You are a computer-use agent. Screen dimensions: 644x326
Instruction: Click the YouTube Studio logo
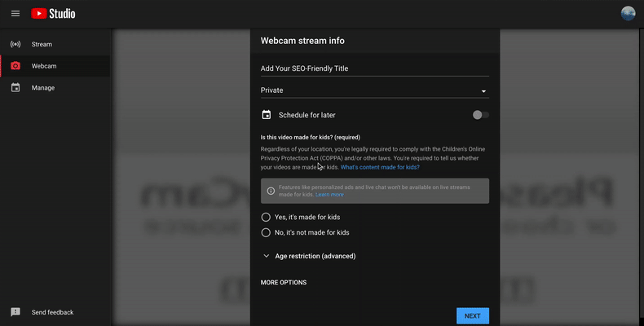[x=53, y=14]
